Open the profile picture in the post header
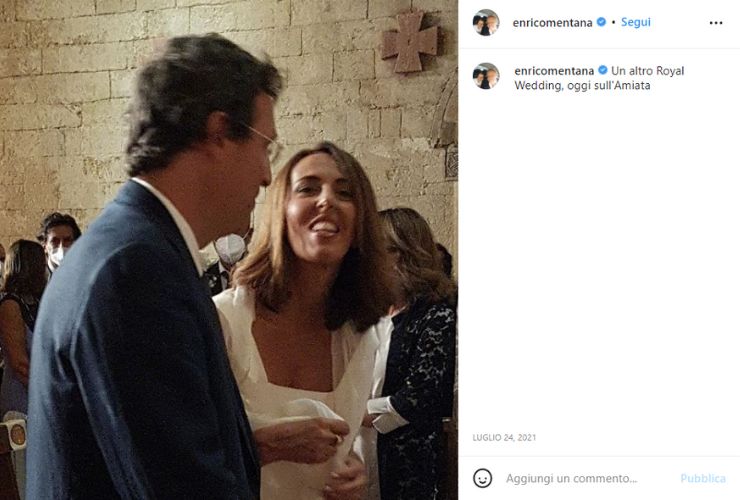740x500 pixels. [486, 22]
